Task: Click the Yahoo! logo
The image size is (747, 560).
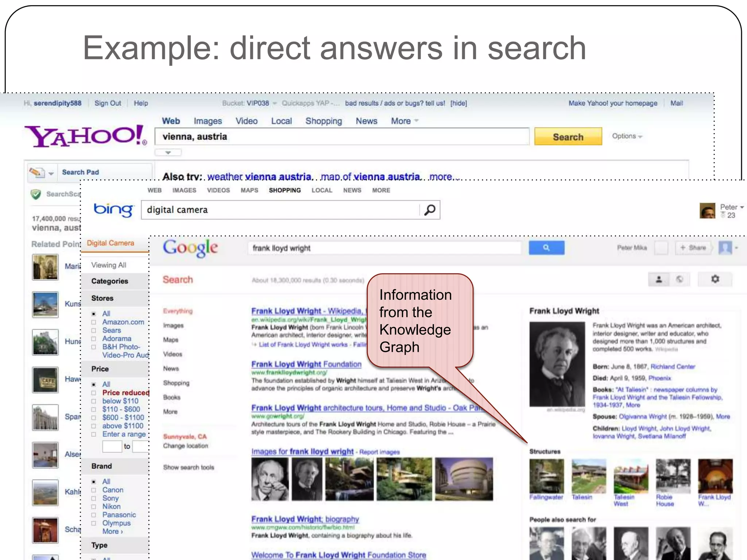Action: (86, 136)
